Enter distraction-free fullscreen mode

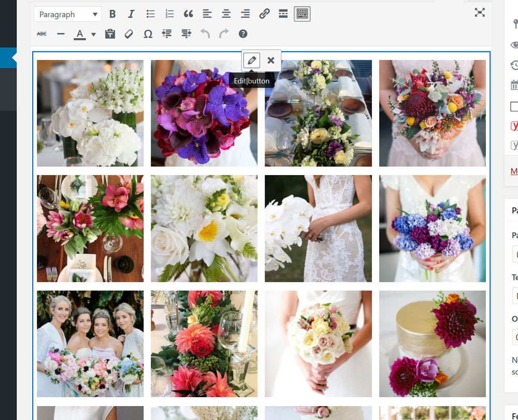pyautogui.click(x=480, y=12)
